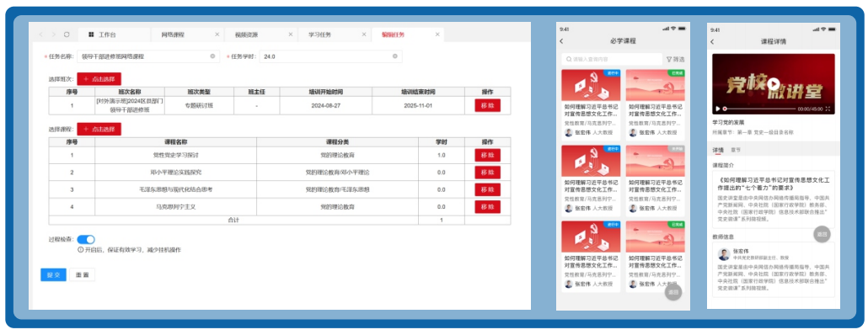Tap the 学习党的发展 title
The width and height of the screenshot is (868, 335).
click(x=728, y=122)
